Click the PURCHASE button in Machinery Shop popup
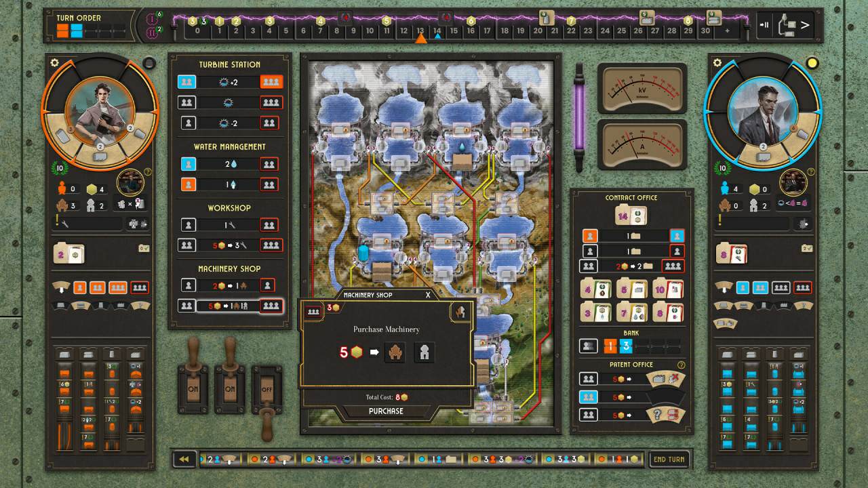This screenshot has height=488, width=868. pyautogui.click(x=386, y=411)
